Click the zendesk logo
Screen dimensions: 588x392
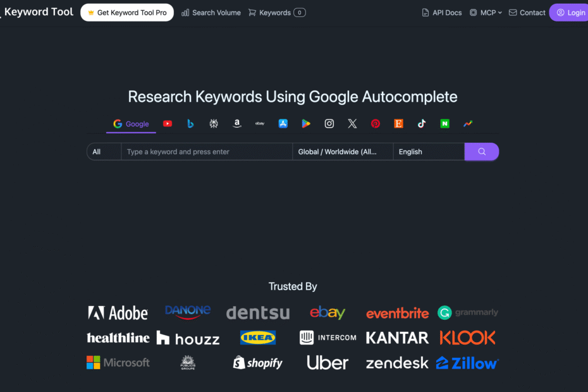pyautogui.click(x=397, y=363)
